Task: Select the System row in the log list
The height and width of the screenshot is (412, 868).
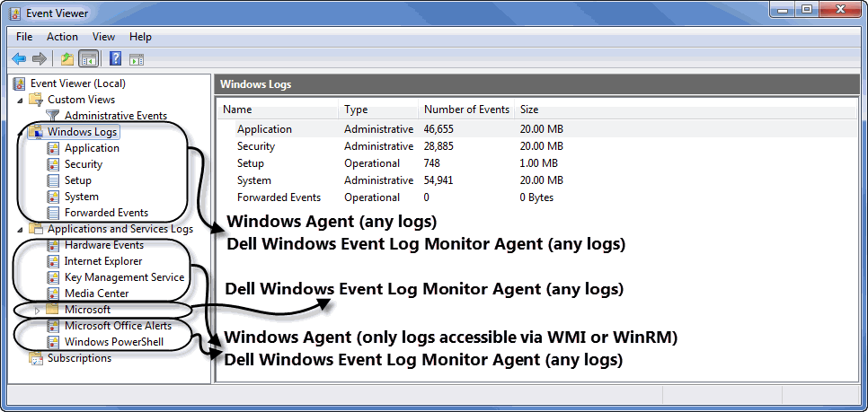Action: point(253,180)
